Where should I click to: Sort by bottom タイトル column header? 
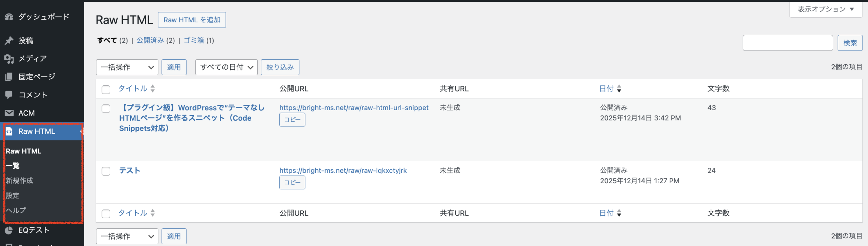point(133,213)
